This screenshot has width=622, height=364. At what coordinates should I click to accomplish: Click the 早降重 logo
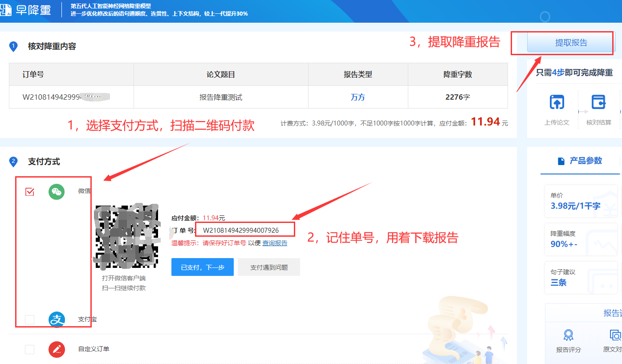click(26, 10)
